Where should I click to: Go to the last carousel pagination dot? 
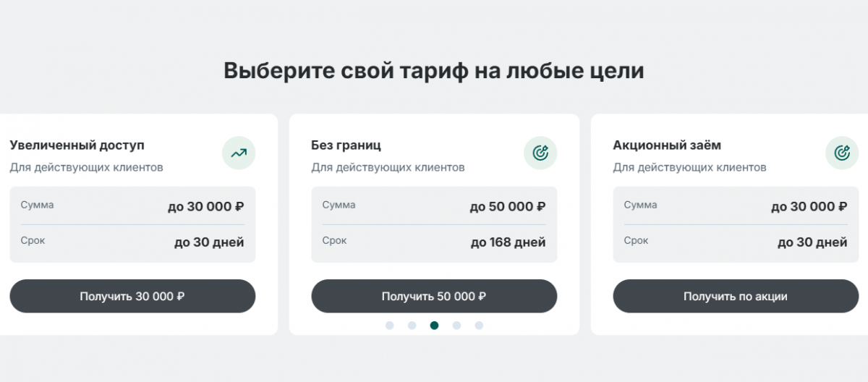tap(479, 326)
